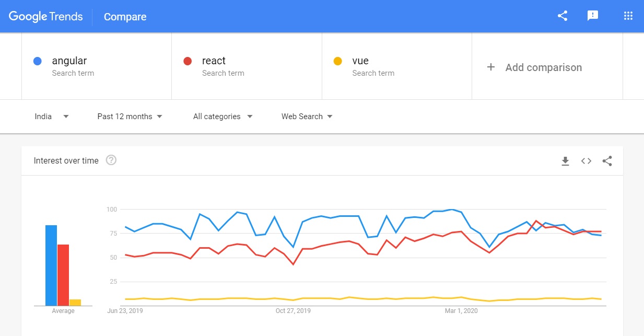Open the All categories dropdown
This screenshot has width=644, height=336.
(223, 117)
